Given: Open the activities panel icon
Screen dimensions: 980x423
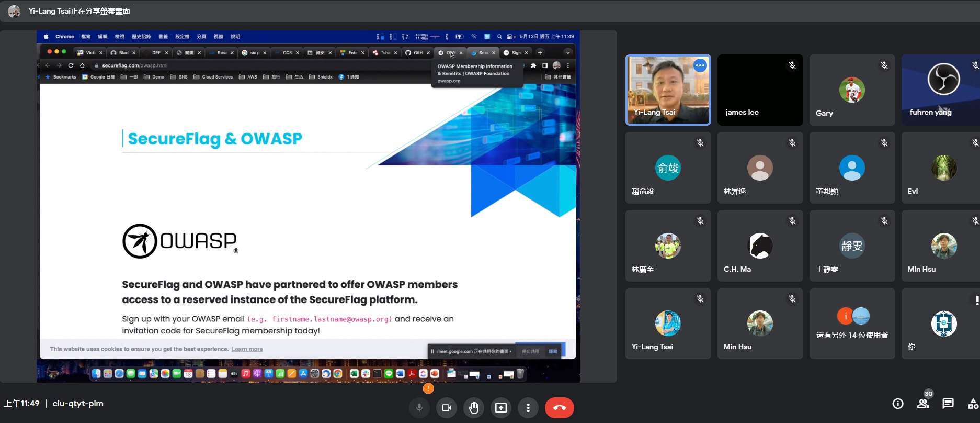Looking at the screenshot, I should [x=973, y=404].
